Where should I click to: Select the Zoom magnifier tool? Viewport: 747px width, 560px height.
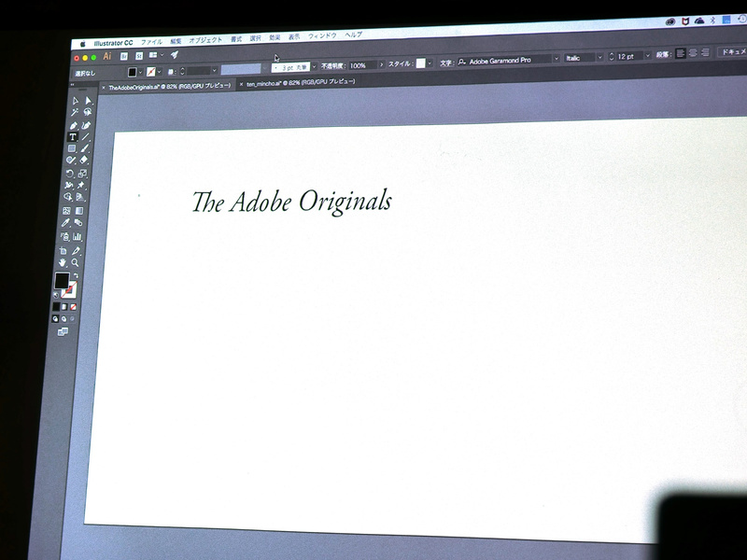coord(76,262)
